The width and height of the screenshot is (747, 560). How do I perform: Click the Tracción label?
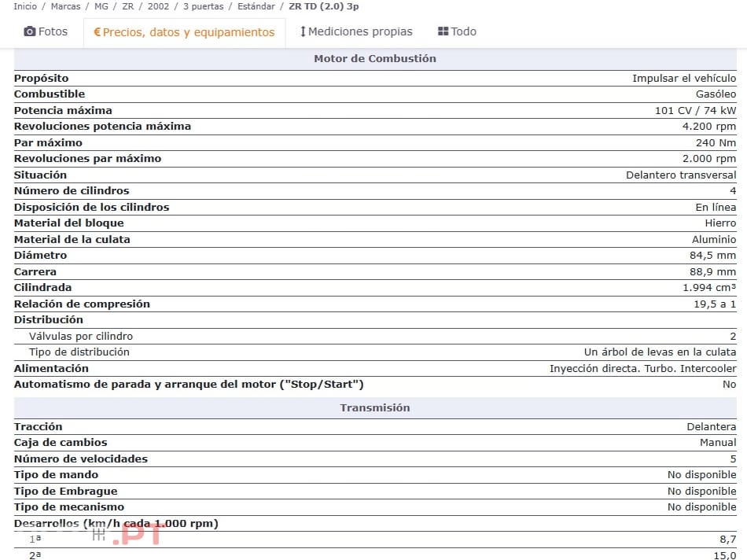(38, 427)
